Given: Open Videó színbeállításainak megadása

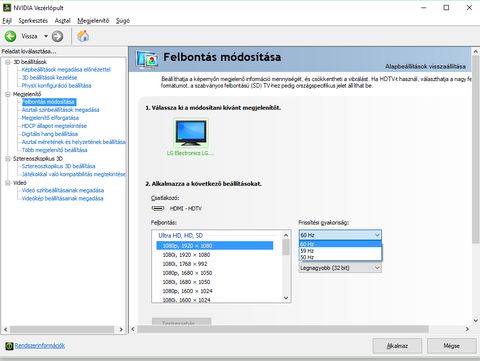Looking at the screenshot, I should pos(63,190).
